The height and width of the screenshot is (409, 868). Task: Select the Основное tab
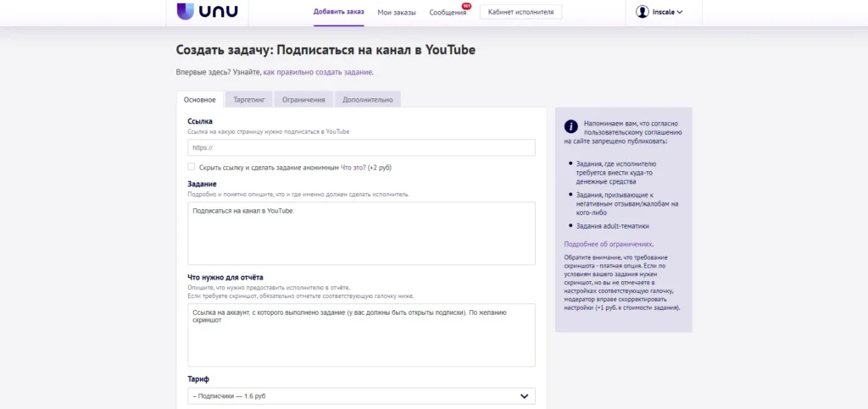200,99
